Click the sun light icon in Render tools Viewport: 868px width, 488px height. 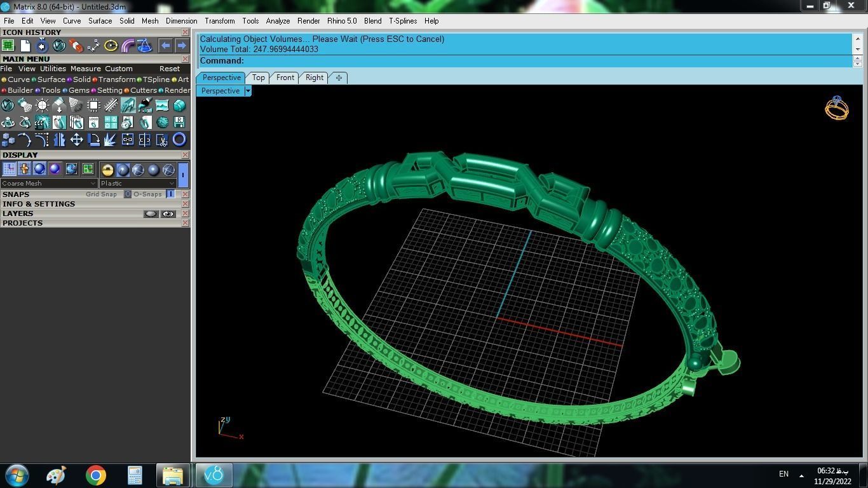pos(43,105)
